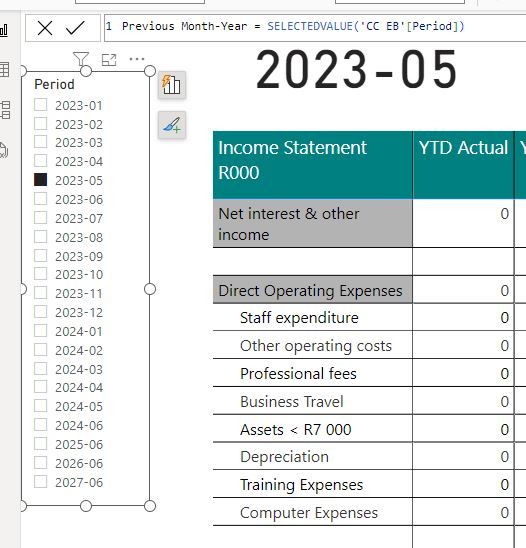526x548 pixels.
Task: Uncheck the selected 2023-05 period
Action: (41, 180)
